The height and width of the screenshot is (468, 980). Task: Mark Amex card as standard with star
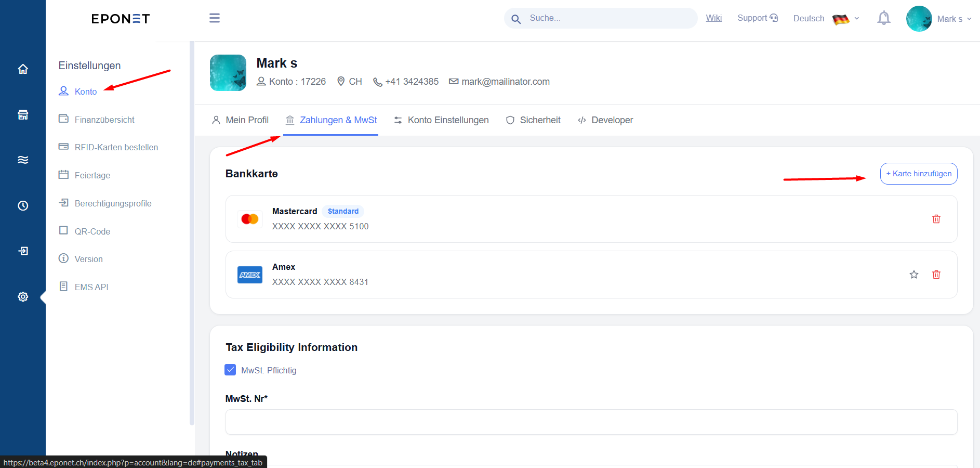914,275
